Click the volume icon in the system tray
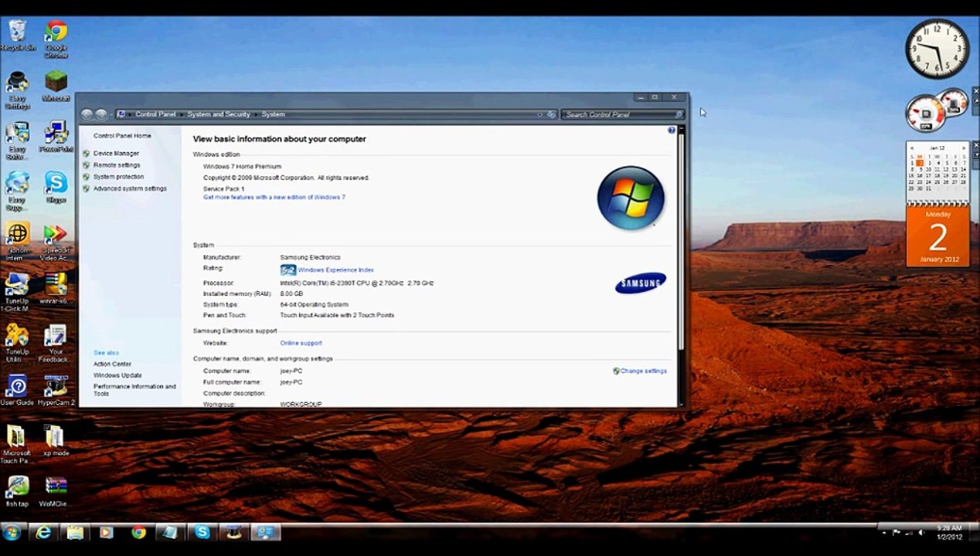 [921, 532]
